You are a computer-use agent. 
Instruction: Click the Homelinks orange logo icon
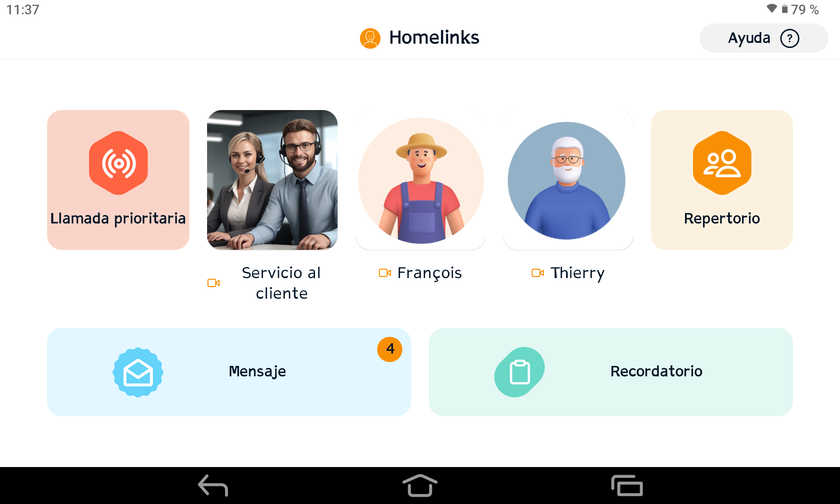370,38
